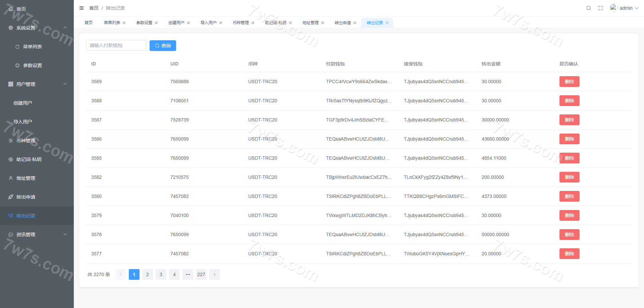
Task: Open the search magnifier icon in header
Action: [x=588, y=8]
